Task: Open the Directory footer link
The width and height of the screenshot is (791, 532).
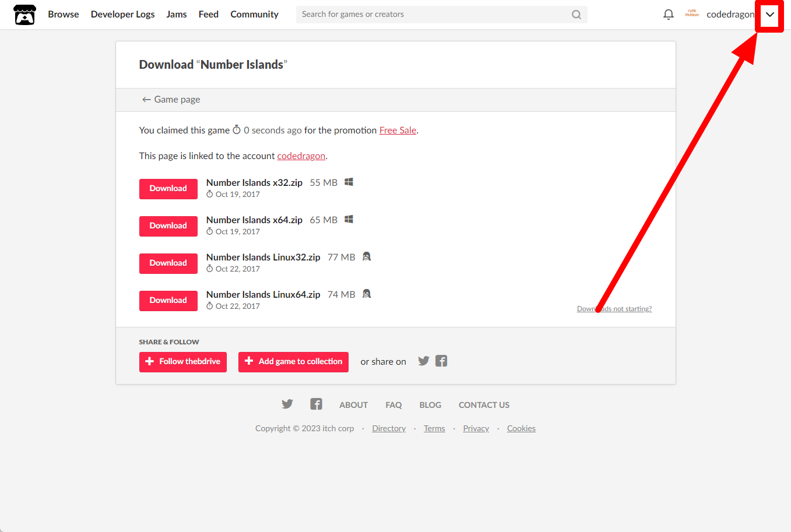Action: pyautogui.click(x=389, y=429)
